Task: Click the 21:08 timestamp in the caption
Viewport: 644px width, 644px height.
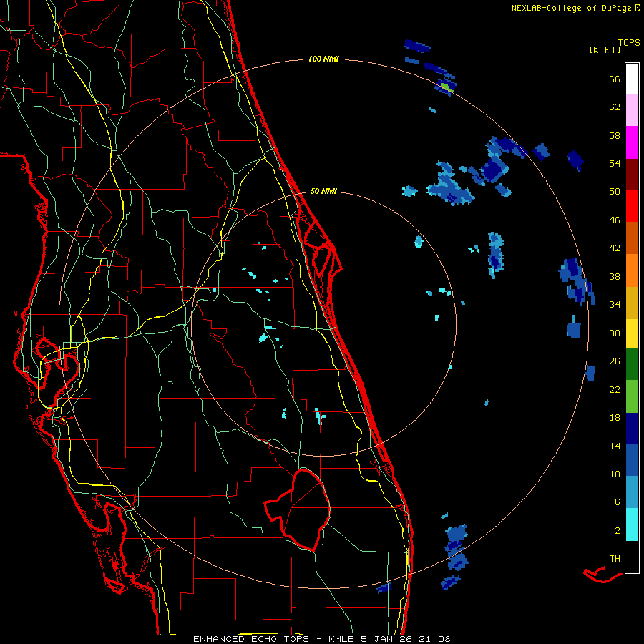Action: click(x=434, y=639)
